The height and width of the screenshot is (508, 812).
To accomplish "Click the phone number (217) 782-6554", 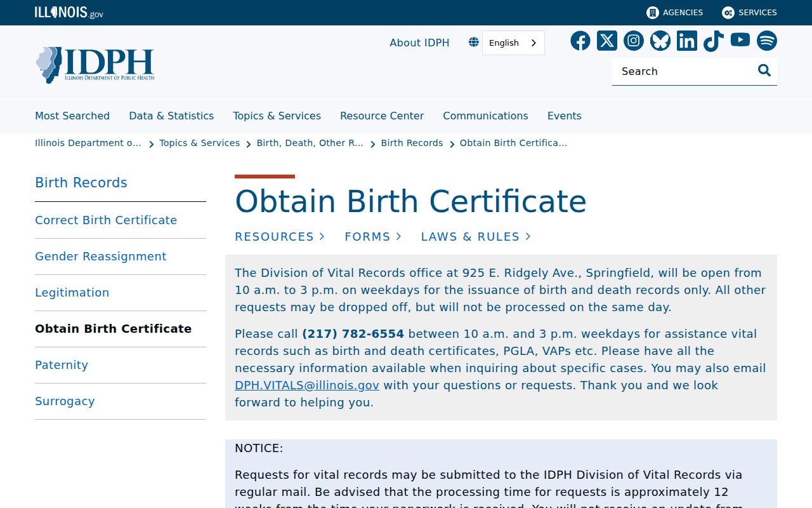I will tap(353, 333).
